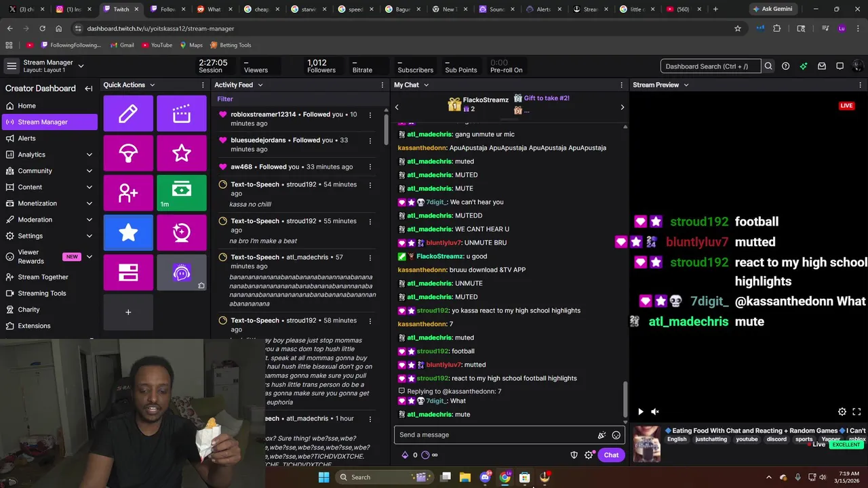Open Extensions in the sidebar

[x=49, y=326]
